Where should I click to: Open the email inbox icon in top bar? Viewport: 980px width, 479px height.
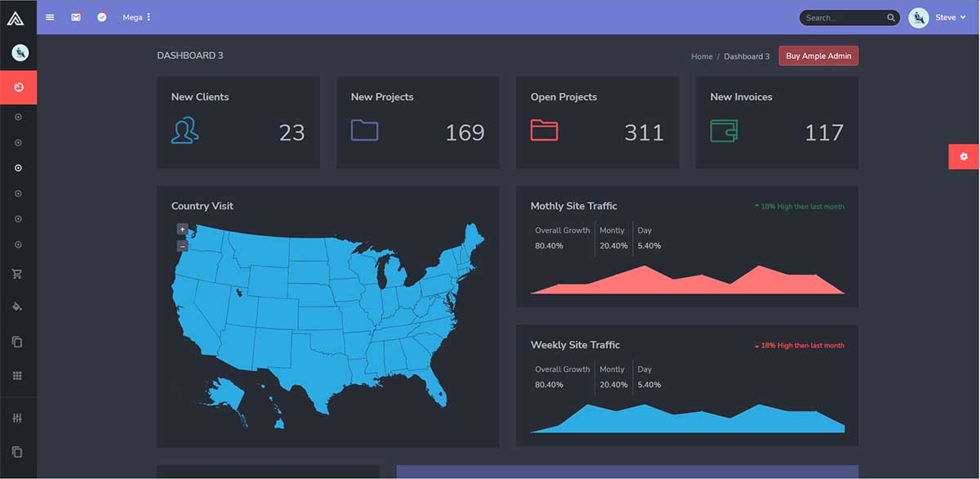(75, 16)
